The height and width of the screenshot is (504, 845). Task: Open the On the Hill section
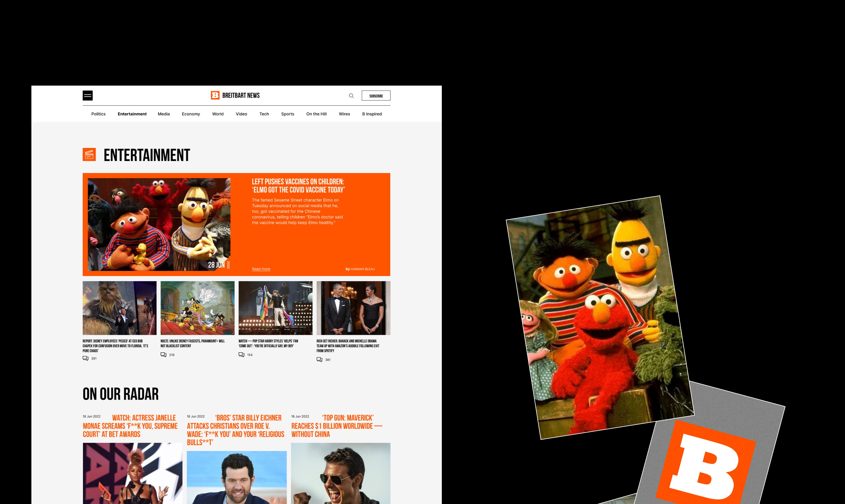316,114
